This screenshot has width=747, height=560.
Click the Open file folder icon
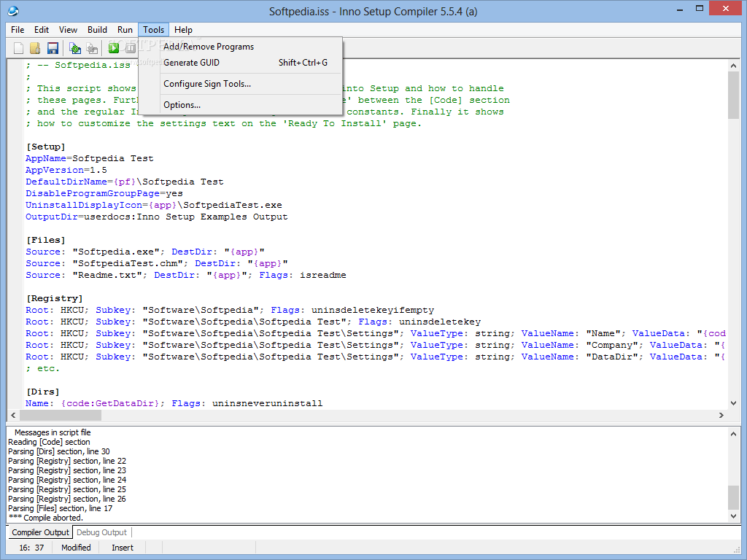pyautogui.click(x=35, y=47)
